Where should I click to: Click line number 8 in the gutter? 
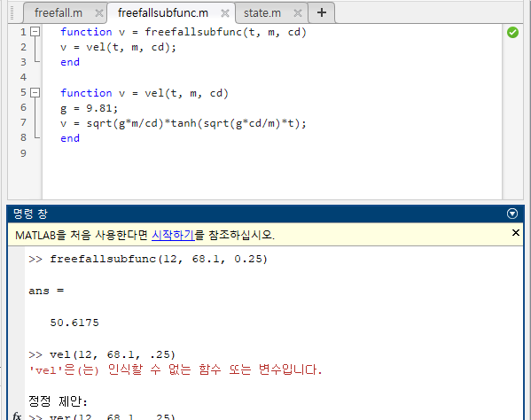23,137
